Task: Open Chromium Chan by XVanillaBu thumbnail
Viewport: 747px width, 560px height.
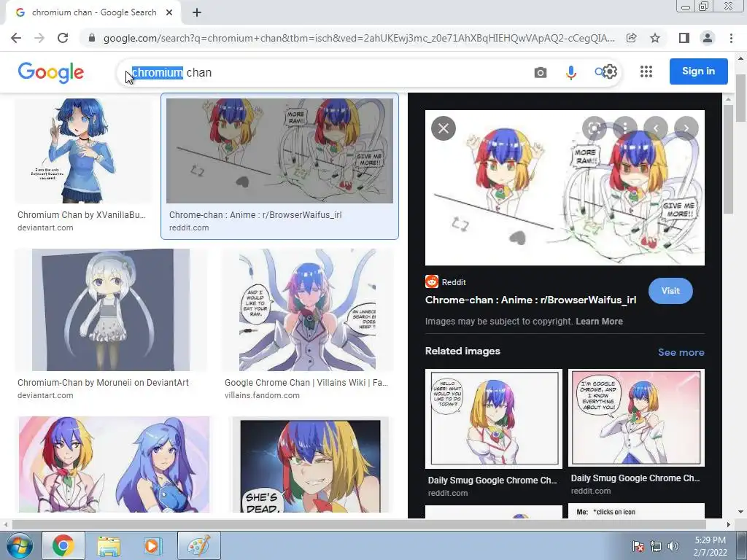Action: click(x=84, y=151)
